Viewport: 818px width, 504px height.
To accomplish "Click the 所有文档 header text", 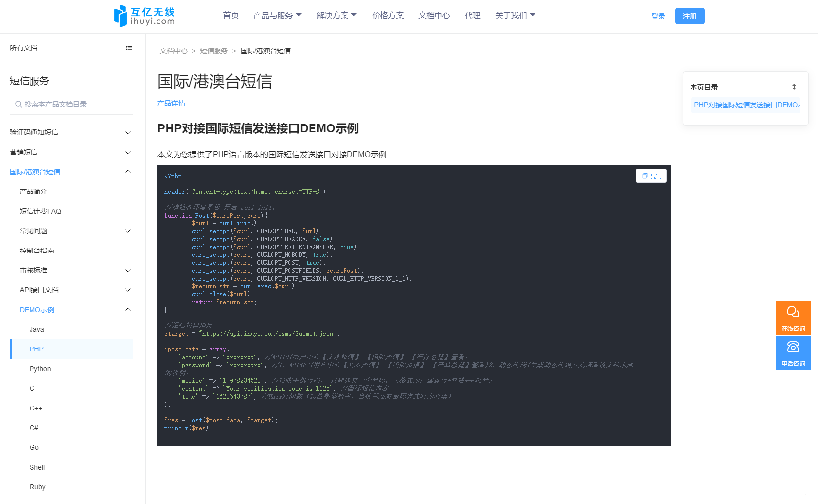I will 24,48.
